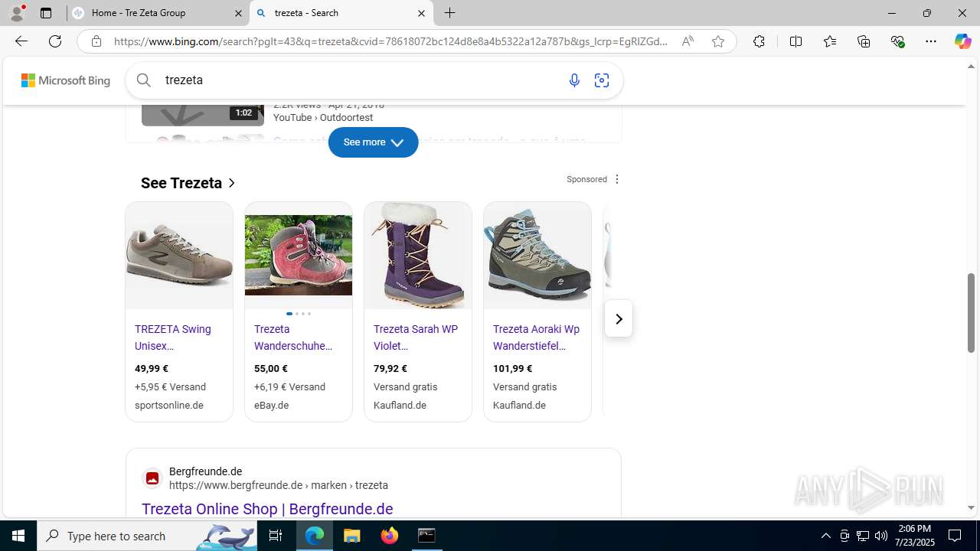The image size is (980, 551).
Task: Click the Bergfreunde.de site favicon
Action: pyautogui.click(x=152, y=478)
